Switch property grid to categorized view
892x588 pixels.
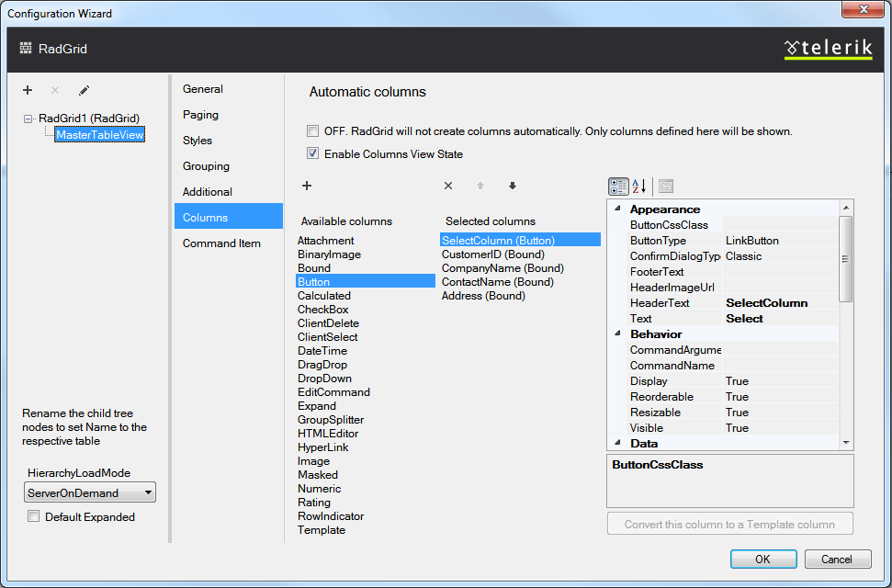tap(618, 186)
